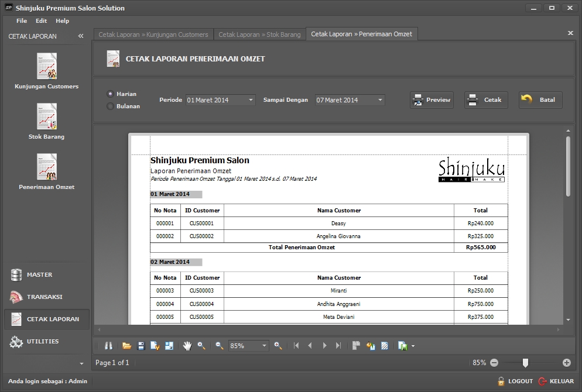The height and width of the screenshot is (392, 582).
Task: Click the binoculars search icon in toolbar
Action: coord(108,346)
